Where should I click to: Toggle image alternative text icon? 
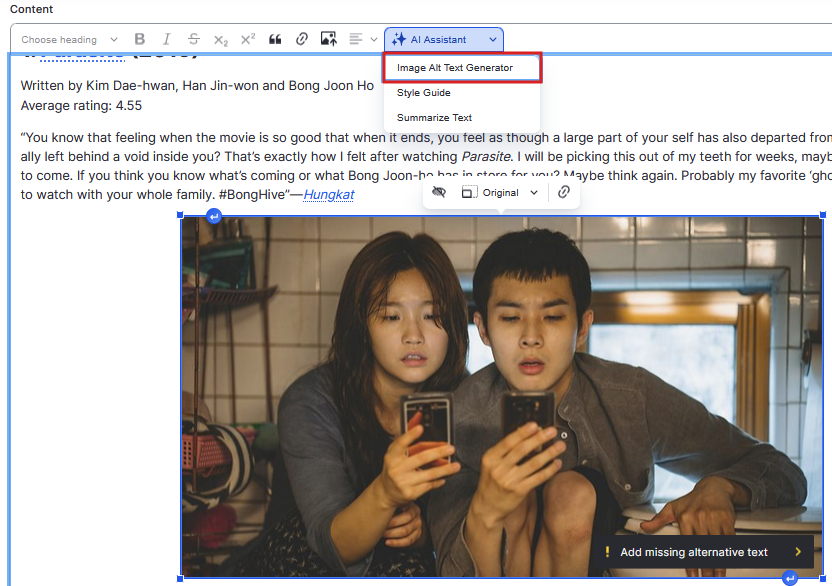click(x=439, y=193)
